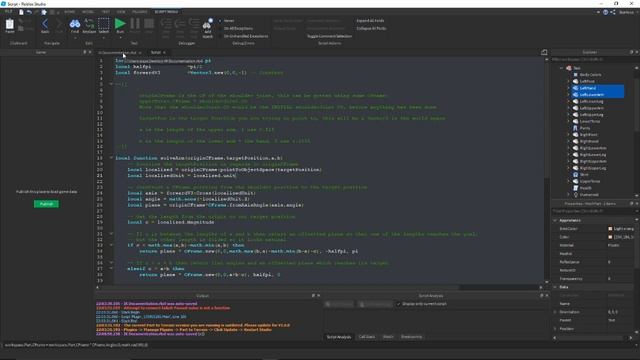Click Toggle Comment Selection
The image size is (640, 360).
(x=329, y=36)
